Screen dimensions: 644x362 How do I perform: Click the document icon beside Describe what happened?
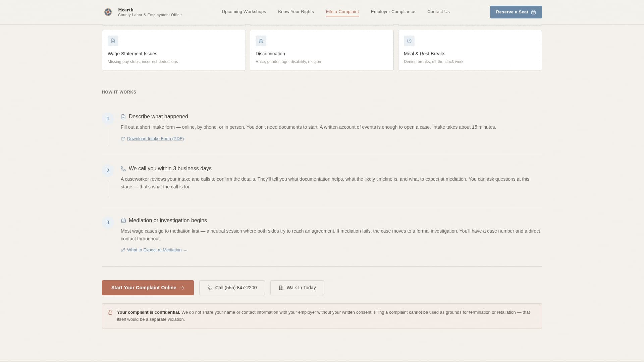click(x=123, y=117)
